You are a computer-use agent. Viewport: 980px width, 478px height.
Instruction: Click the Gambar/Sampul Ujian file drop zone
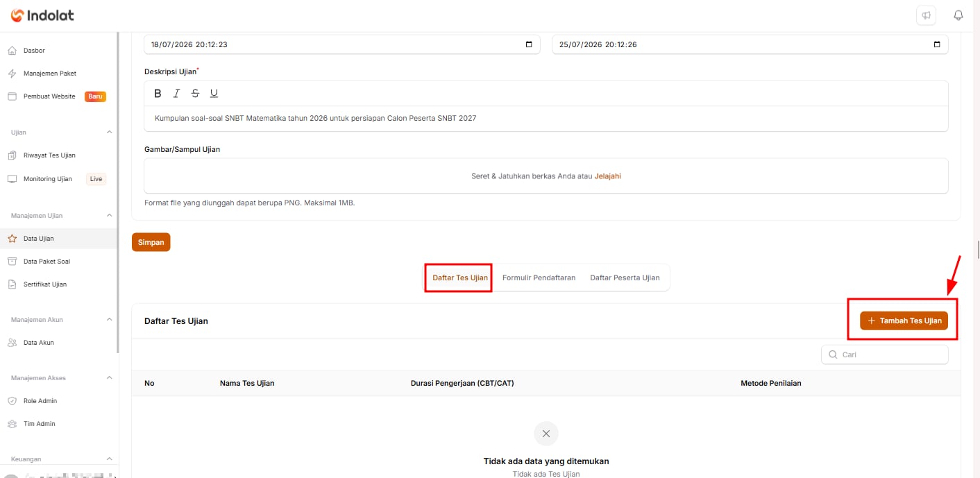[x=546, y=176]
